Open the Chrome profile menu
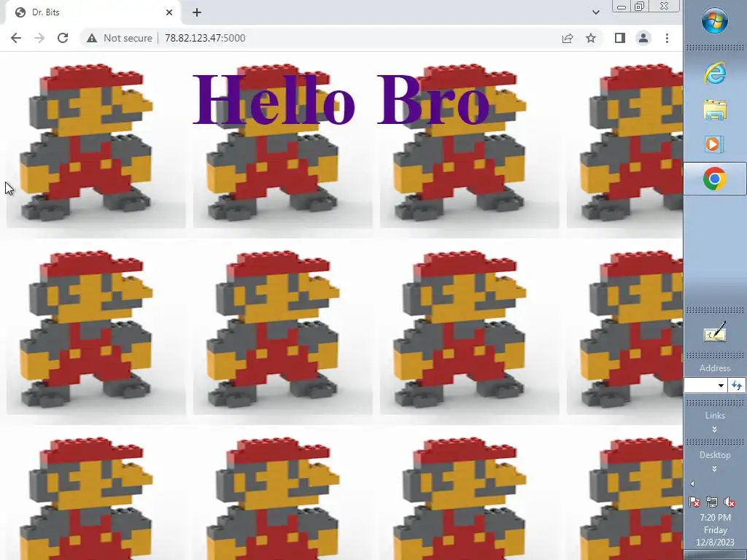 [643, 38]
